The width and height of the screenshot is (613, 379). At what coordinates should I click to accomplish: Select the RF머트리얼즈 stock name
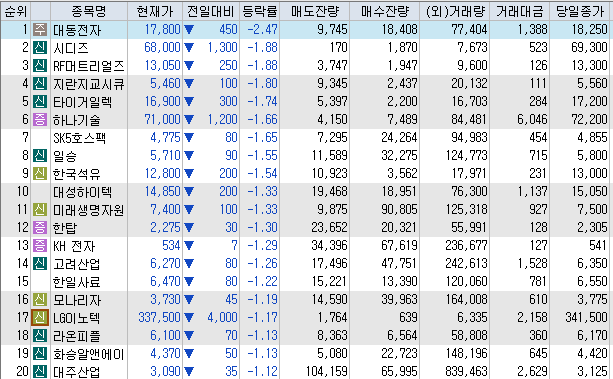point(88,66)
